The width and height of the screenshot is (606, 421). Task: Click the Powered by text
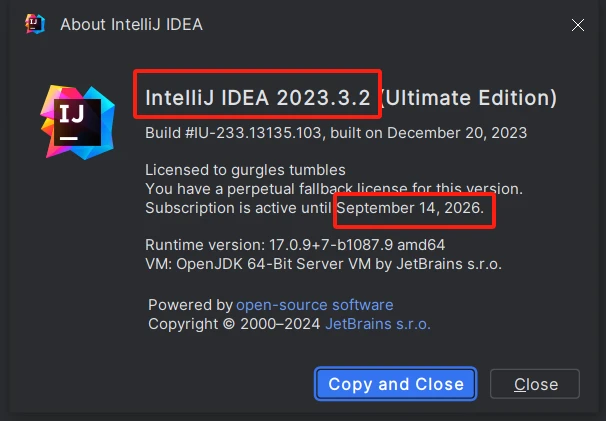[190, 305]
